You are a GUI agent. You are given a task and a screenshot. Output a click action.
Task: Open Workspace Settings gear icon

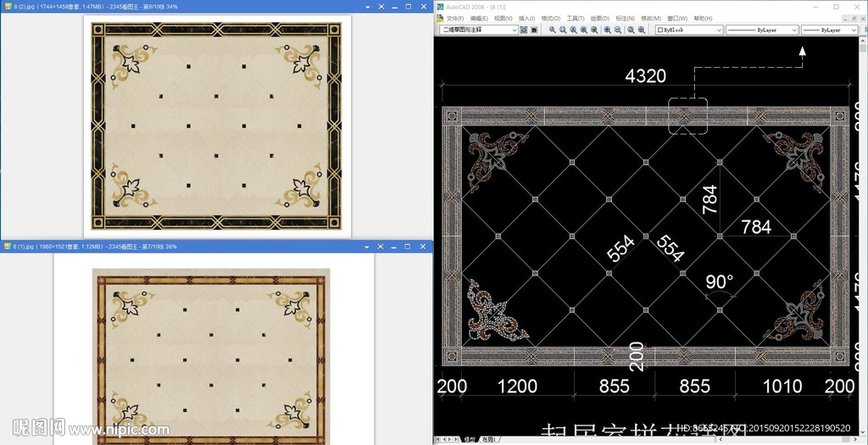(524, 30)
